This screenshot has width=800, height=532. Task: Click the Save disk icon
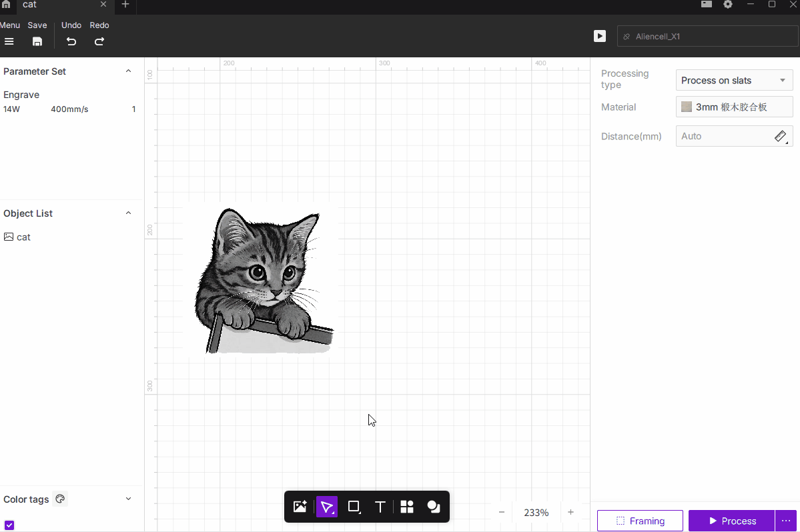(x=37, y=41)
